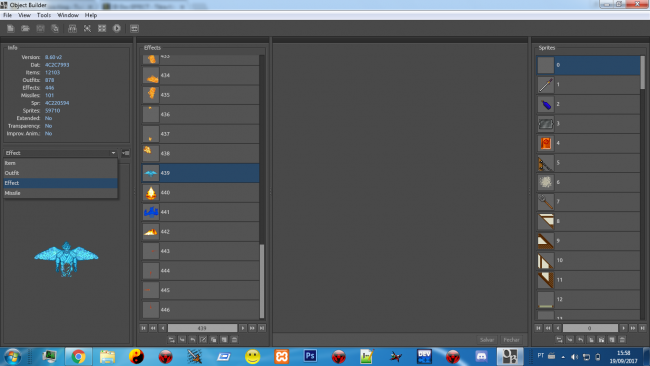The image size is (650, 366).
Task: Click the Compile As toolbar icon
Action: pyautogui.click(x=55, y=28)
